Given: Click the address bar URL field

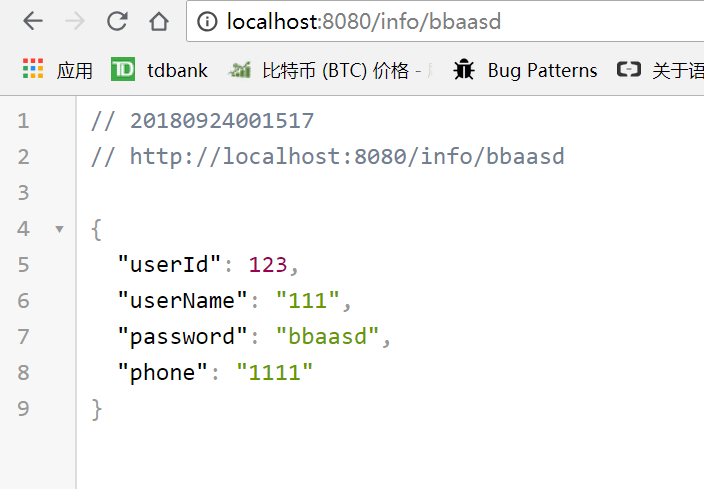Looking at the screenshot, I should [x=445, y=21].
